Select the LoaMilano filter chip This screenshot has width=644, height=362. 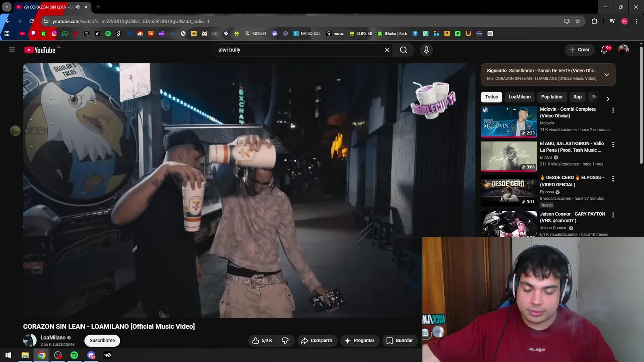click(x=519, y=97)
